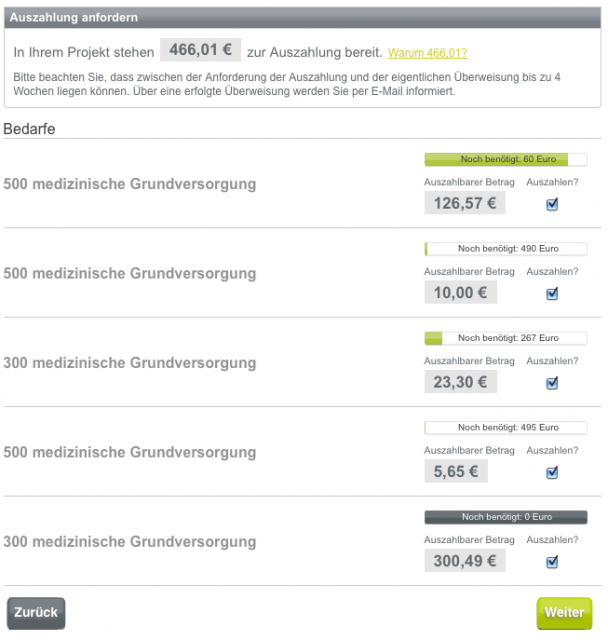Image resolution: width=608 pixels, height=640 pixels.
Task: Click the green Weiter button
Action: coord(564,613)
